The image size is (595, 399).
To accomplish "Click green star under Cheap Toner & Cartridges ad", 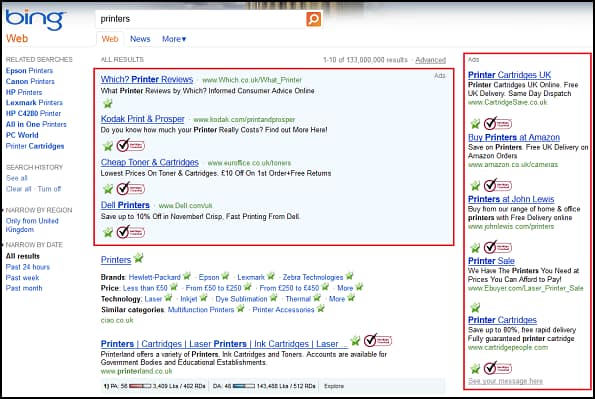I will tap(108, 189).
